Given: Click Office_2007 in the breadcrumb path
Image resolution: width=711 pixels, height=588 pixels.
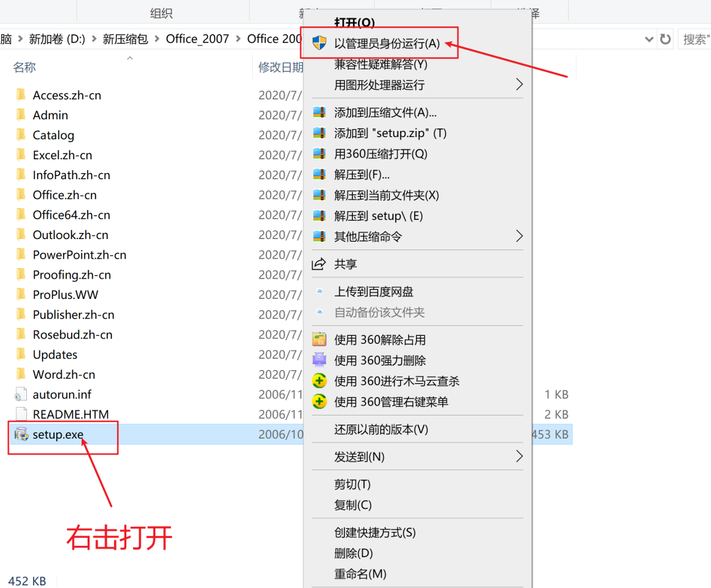Looking at the screenshot, I should (197, 38).
